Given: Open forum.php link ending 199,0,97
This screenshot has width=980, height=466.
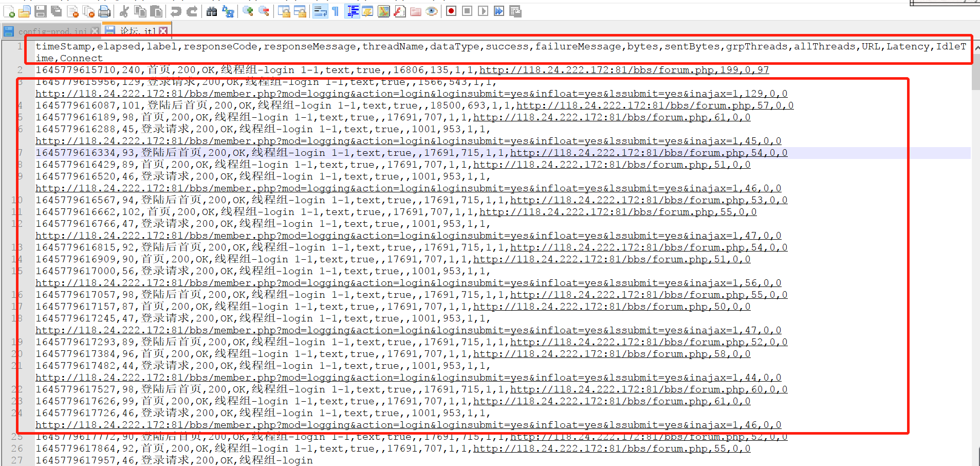Looking at the screenshot, I should coord(624,70).
